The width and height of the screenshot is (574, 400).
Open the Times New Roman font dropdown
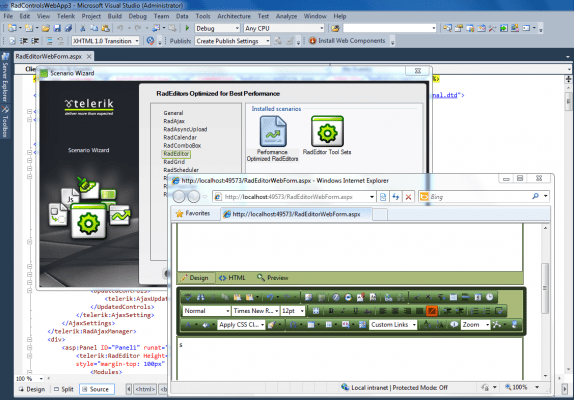[x=256, y=311]
